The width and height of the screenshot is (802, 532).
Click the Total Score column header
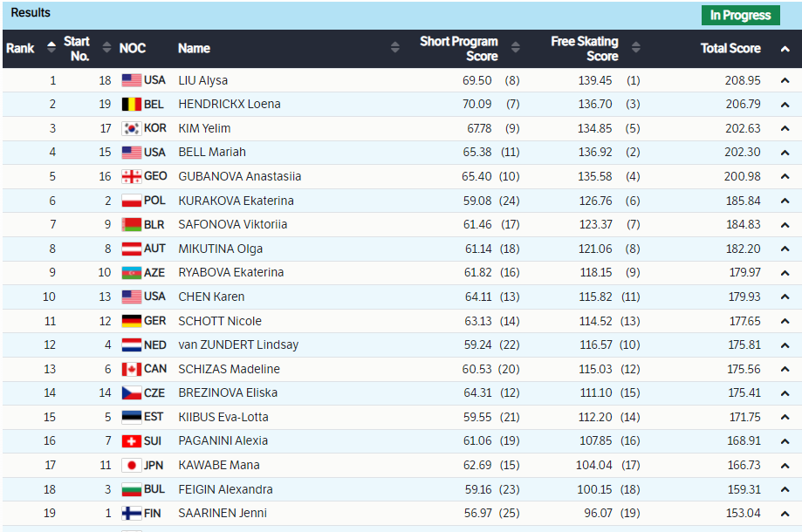click(x=730, y=49)
